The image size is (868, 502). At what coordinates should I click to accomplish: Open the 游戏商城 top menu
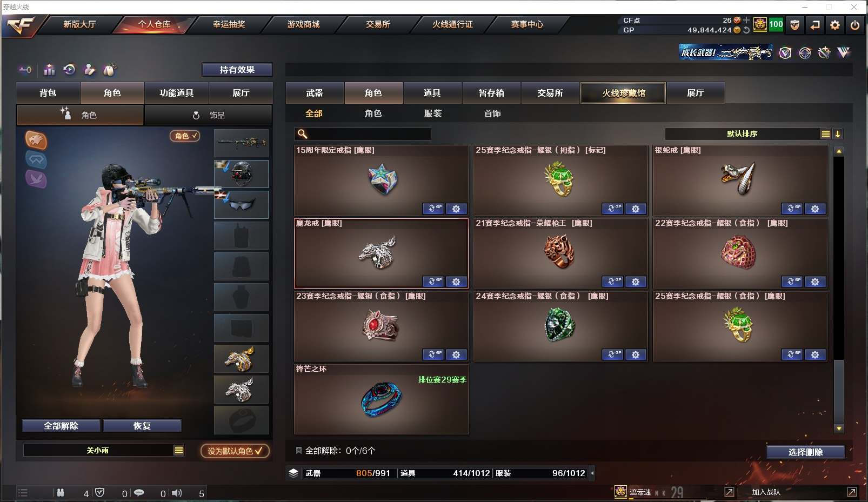(x=303, y=24)
